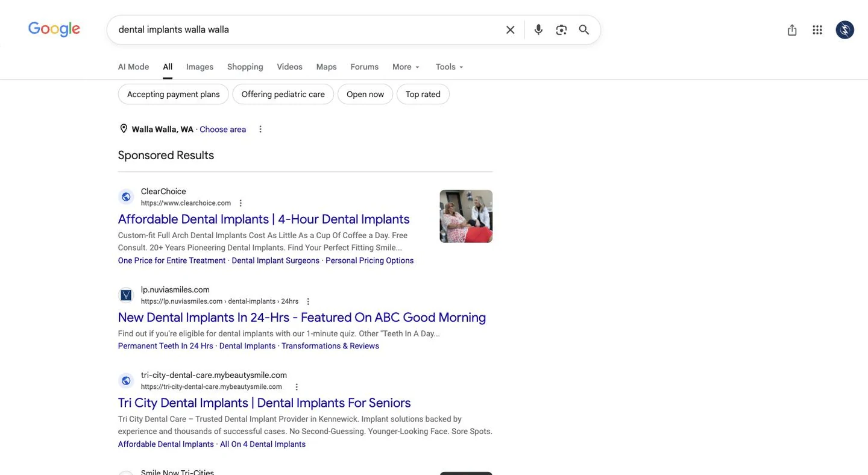Screen dimensions: 868x475
Task: Click the Smile Now Tri-Cities site name
Action: 177,472
